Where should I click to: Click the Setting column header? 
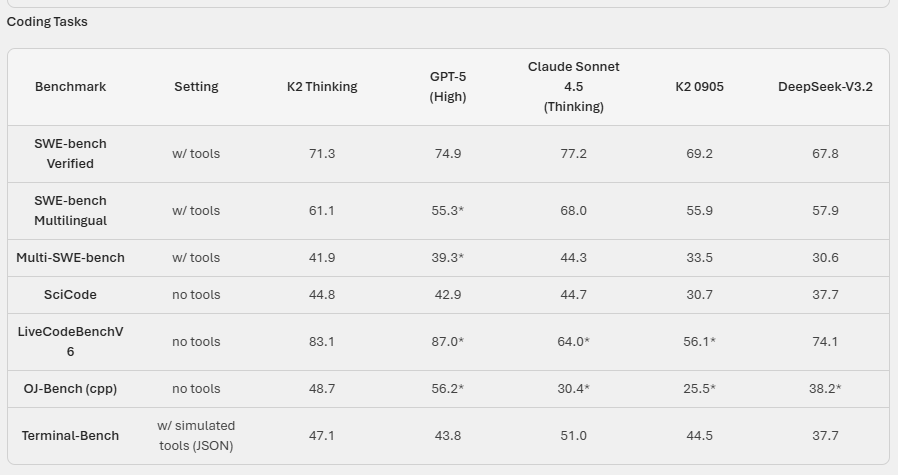point(196,87)
